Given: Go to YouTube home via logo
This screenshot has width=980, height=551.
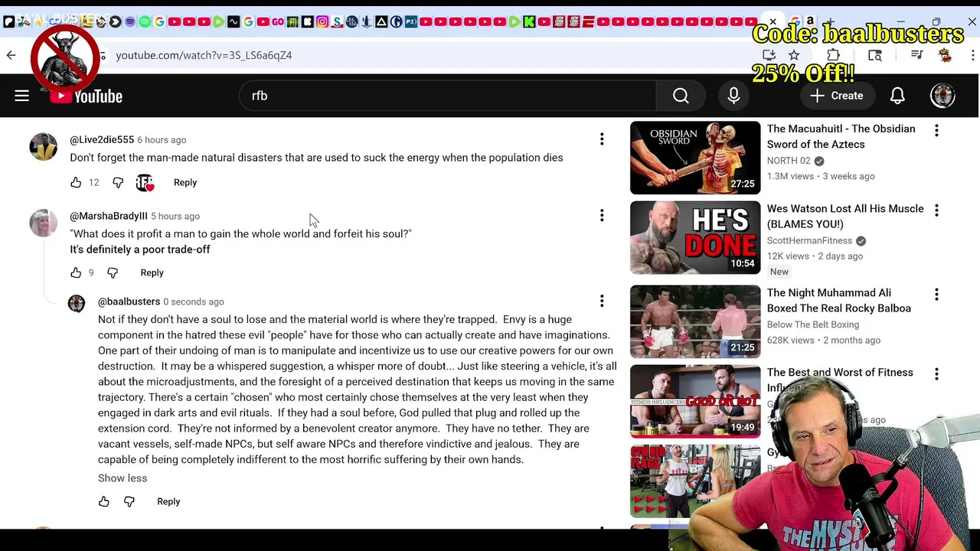Looking at the screenshot, I should [x=87, y=96].
